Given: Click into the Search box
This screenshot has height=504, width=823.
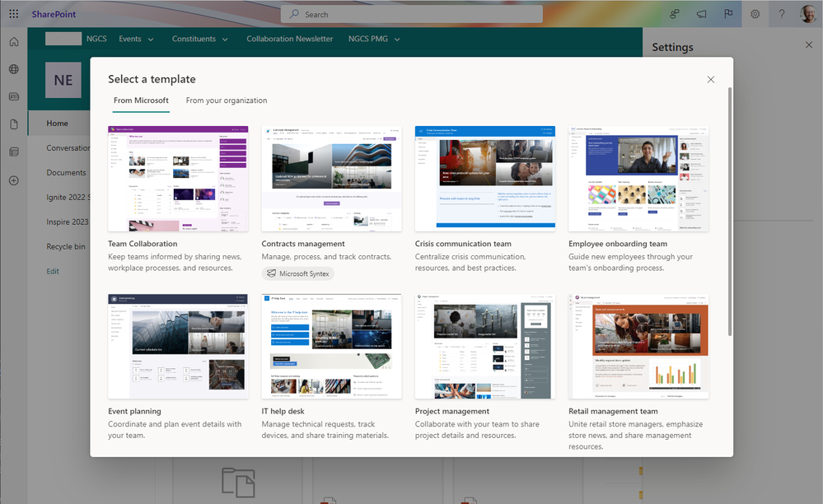Looking at the screenshot, I should pos(412,14).
